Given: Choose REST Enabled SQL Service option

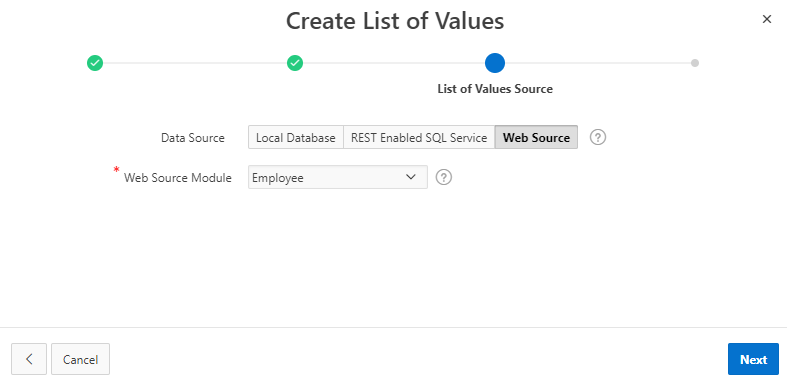Looking at the screenshot, I should tap(419, 138).
